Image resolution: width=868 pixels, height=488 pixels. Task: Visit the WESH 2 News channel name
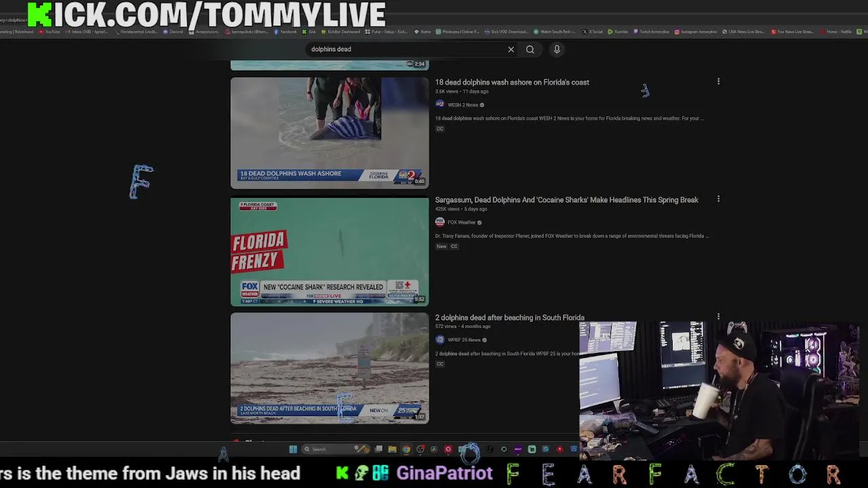coord(462,105)
